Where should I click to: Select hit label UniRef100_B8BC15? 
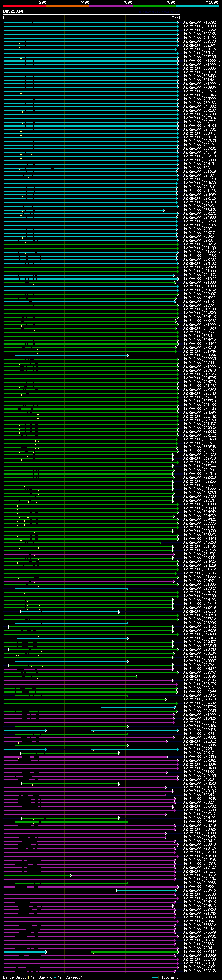click(199, 49)
